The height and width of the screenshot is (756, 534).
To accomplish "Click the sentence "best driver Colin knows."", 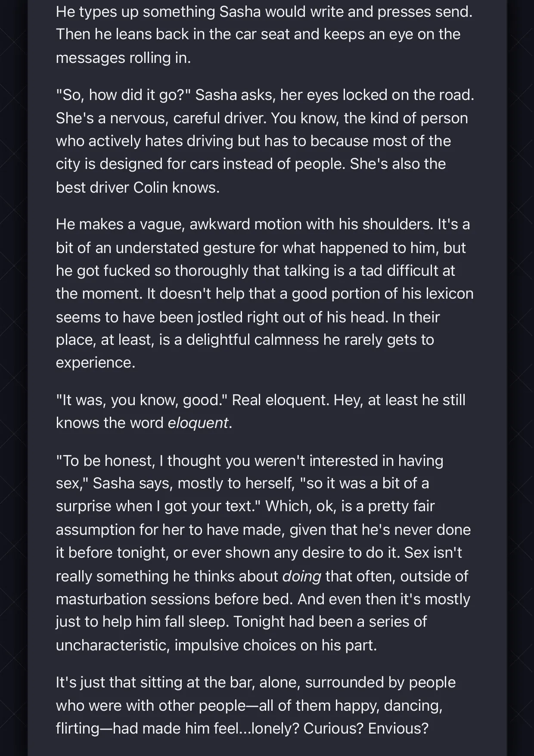I will point(138,187).
